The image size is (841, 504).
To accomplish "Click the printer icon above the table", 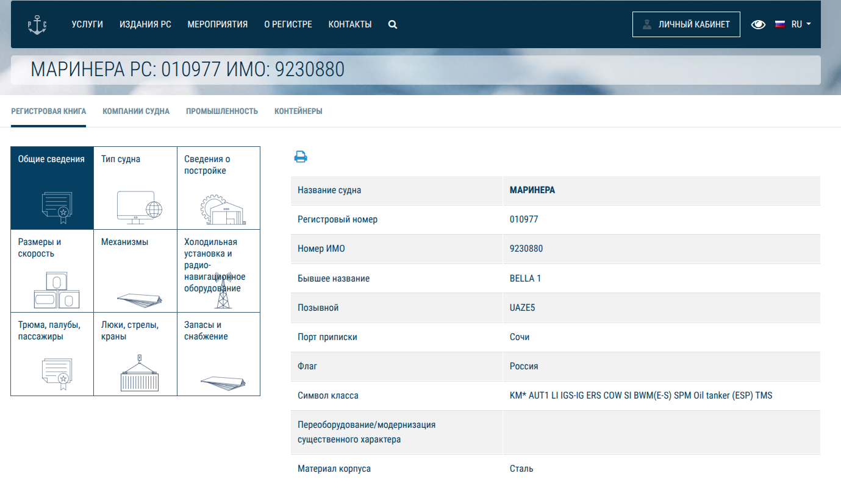I will (301, 157).
